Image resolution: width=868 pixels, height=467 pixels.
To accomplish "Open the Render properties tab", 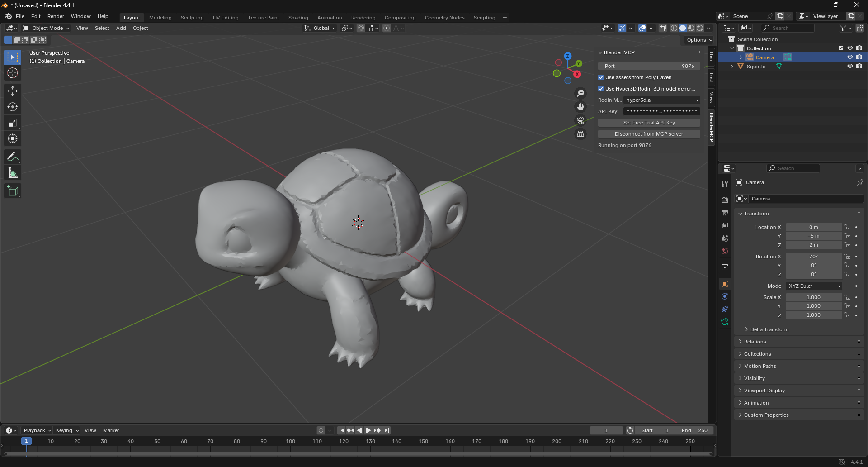I will coord(725,200).
